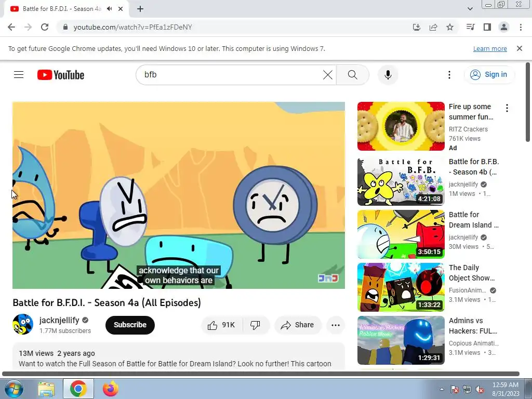Screen dimensions: 532x399
Task: Open The Daily Object Show thumbnail
Action: [401, 287]
